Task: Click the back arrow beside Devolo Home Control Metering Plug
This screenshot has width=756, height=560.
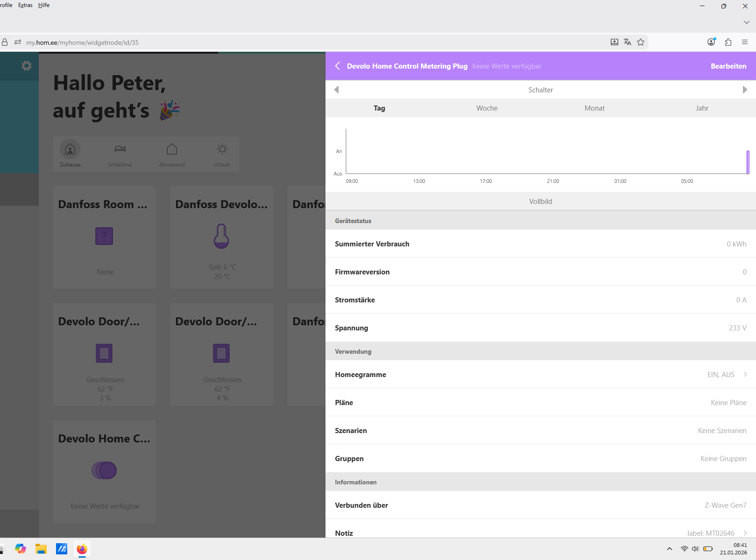Action: click(x=337, y=66)
